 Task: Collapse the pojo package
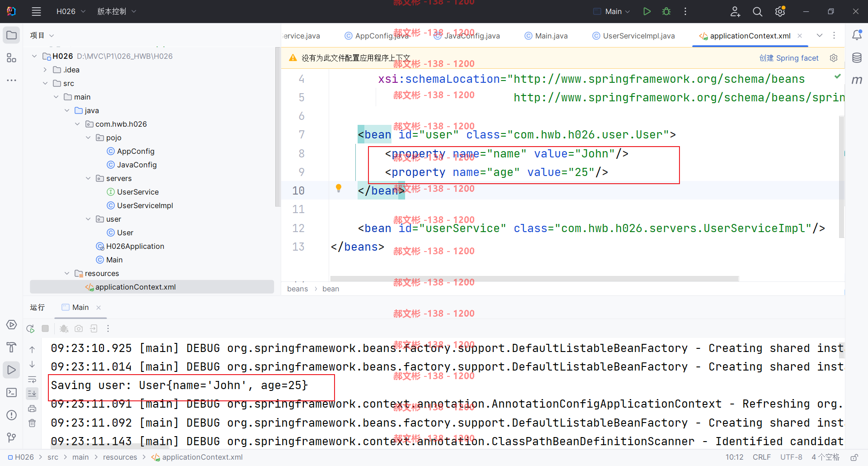click(88, 138)
